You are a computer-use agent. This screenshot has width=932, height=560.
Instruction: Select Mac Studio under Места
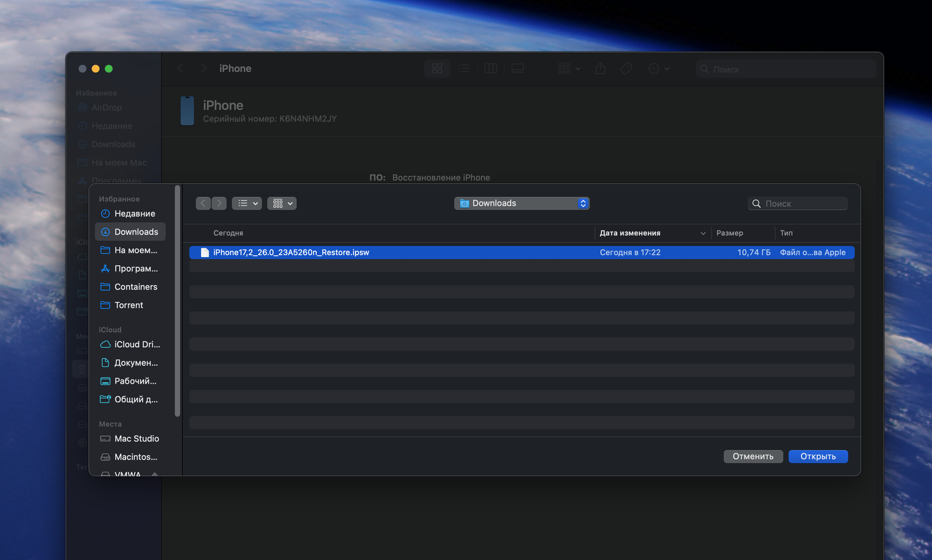click(x=130, y=438)
